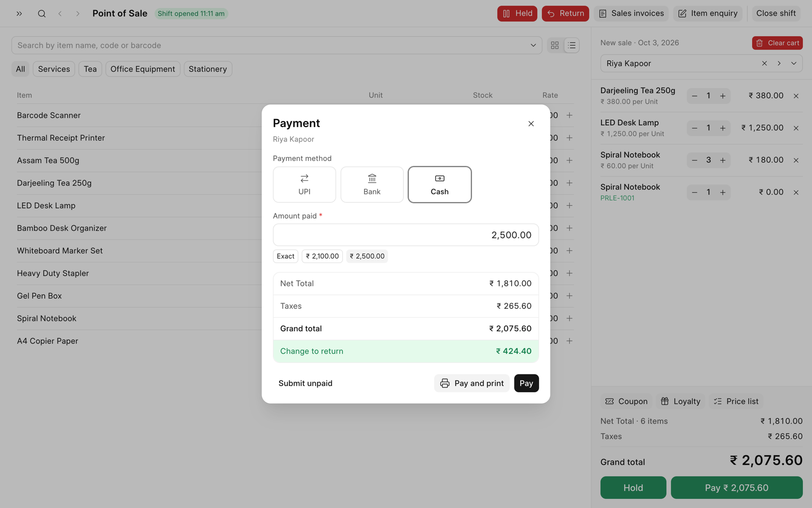812x508 pixels.
Task: Submit the invoice unpaid
Action: (x=306, y=383)
